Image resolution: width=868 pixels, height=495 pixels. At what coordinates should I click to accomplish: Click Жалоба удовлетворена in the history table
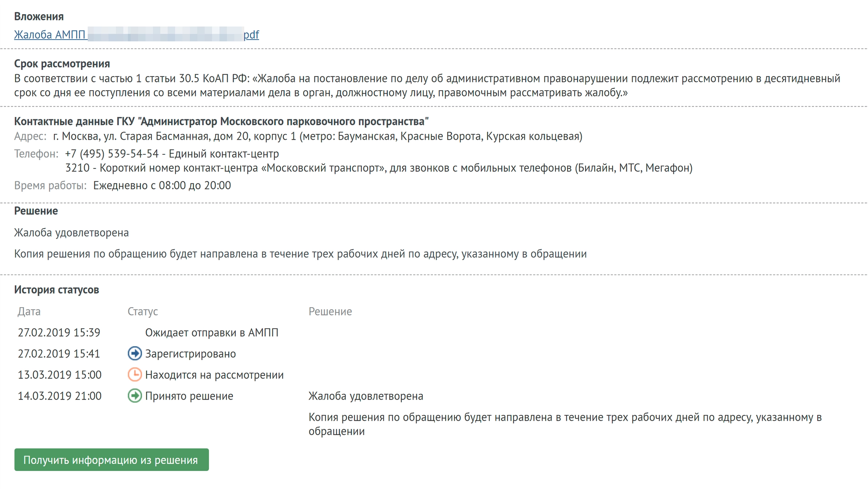366,396
